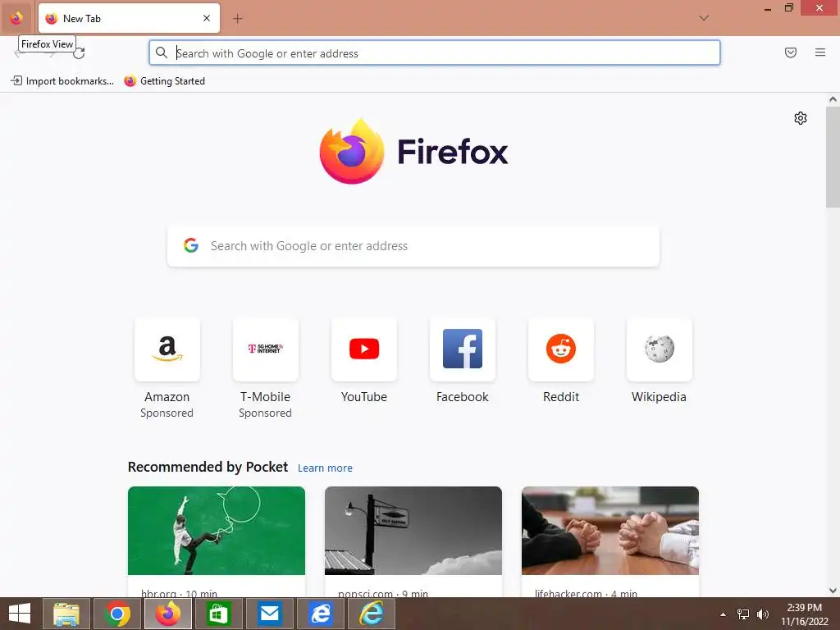Open the Facebook shortcut tile
This screenshot has width=840, height=630.
click(463, 349)
